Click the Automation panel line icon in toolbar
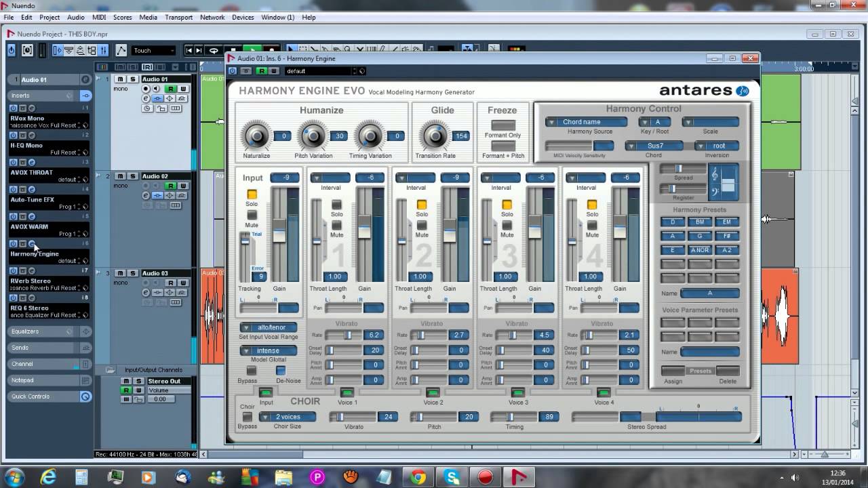The image size is (868, 488). point(121,50)
